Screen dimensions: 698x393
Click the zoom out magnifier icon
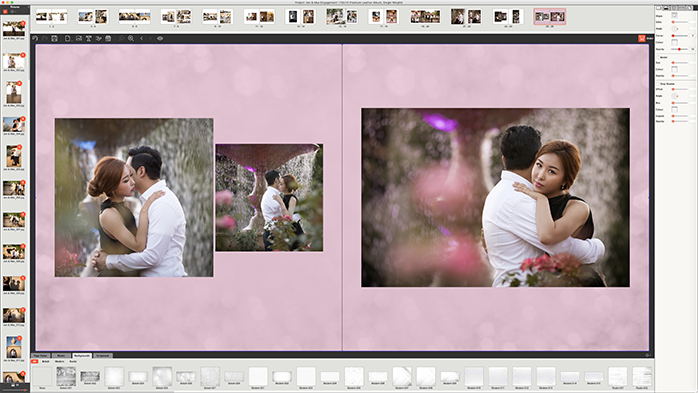tap(121, 39)
